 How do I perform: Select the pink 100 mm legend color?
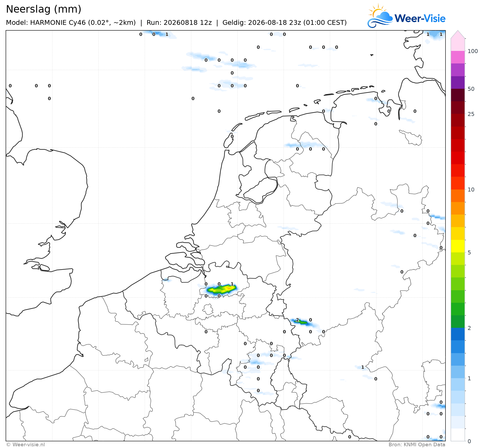point(458,57)
